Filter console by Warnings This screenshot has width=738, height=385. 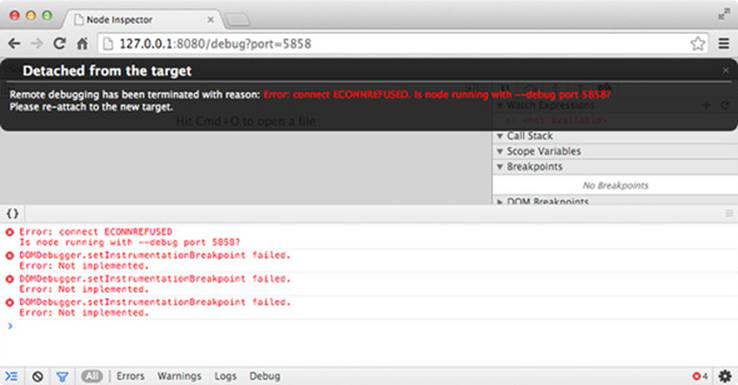pos(179,376)
